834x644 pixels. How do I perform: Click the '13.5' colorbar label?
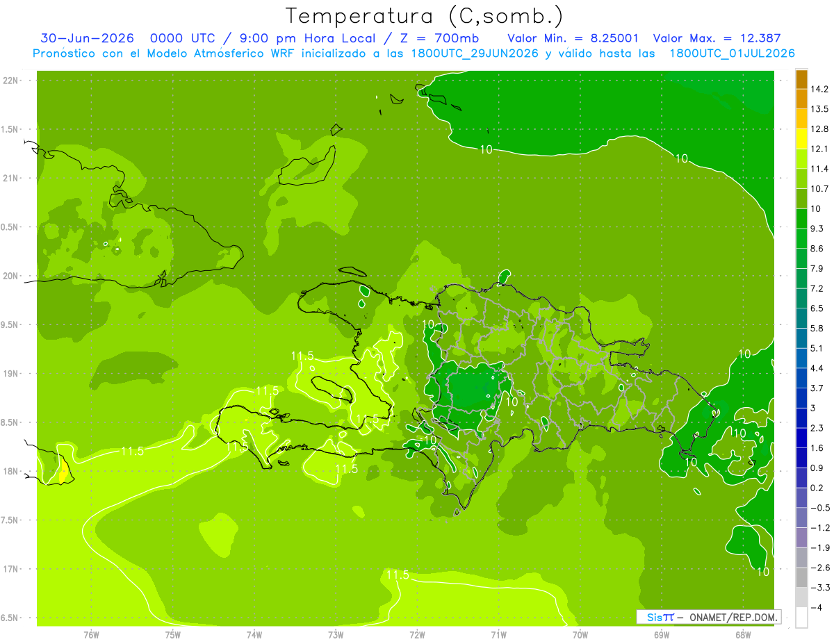[819, 109]
